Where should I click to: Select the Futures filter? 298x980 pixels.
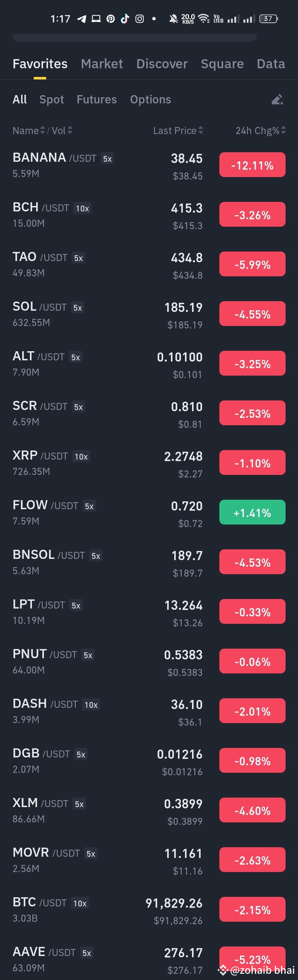96,99
